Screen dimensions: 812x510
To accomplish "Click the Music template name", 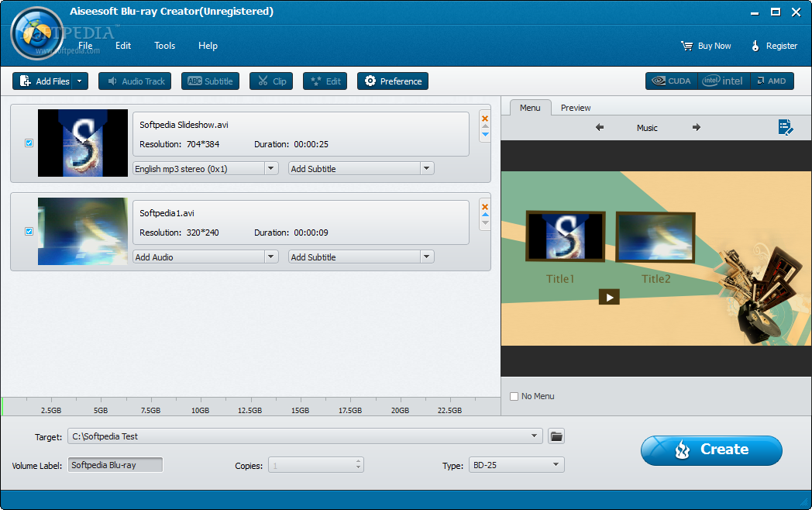I will 647,127.
